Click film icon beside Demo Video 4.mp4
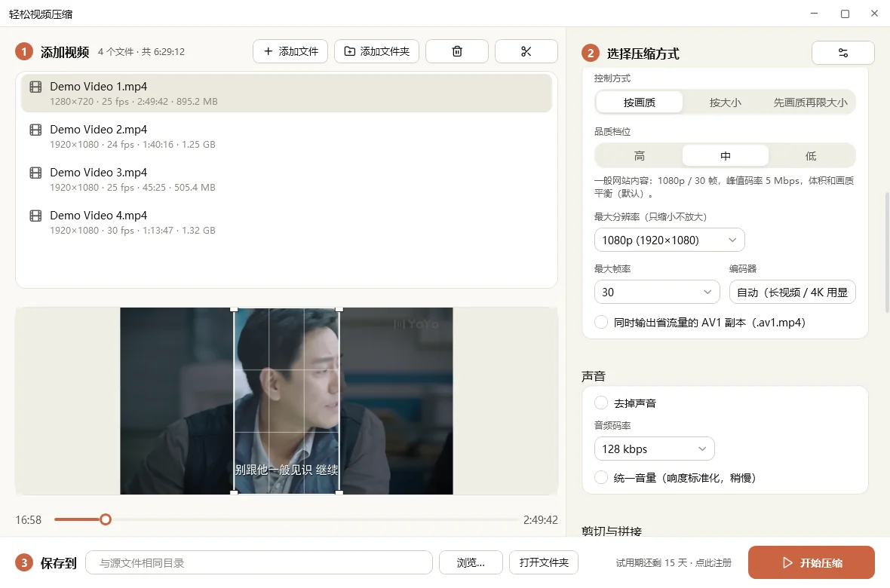 click(35, 216)
